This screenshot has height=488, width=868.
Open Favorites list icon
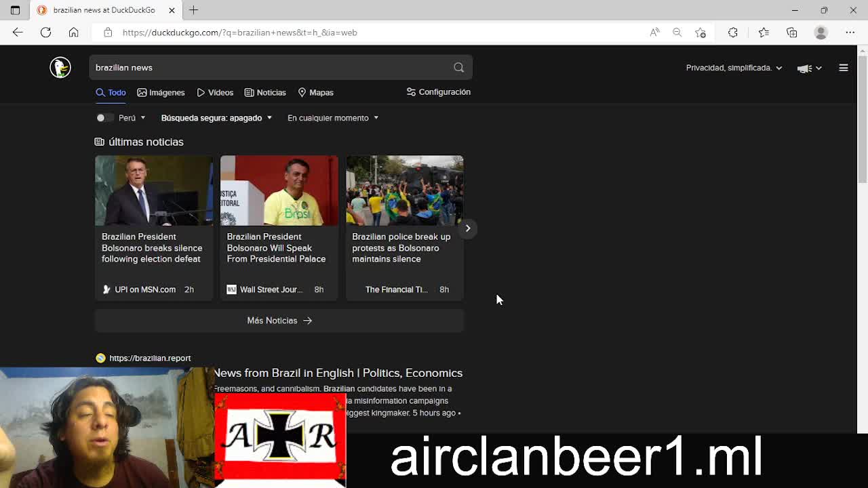764,32
